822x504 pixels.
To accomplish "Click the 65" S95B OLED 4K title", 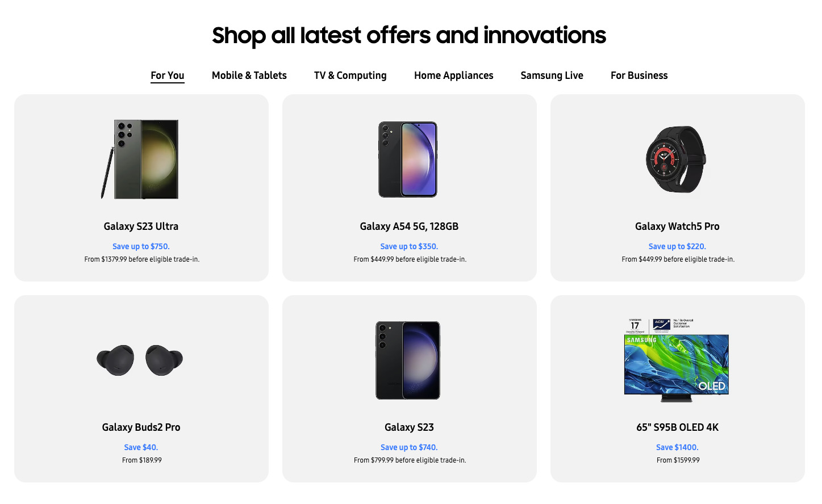I will [677, 427].
